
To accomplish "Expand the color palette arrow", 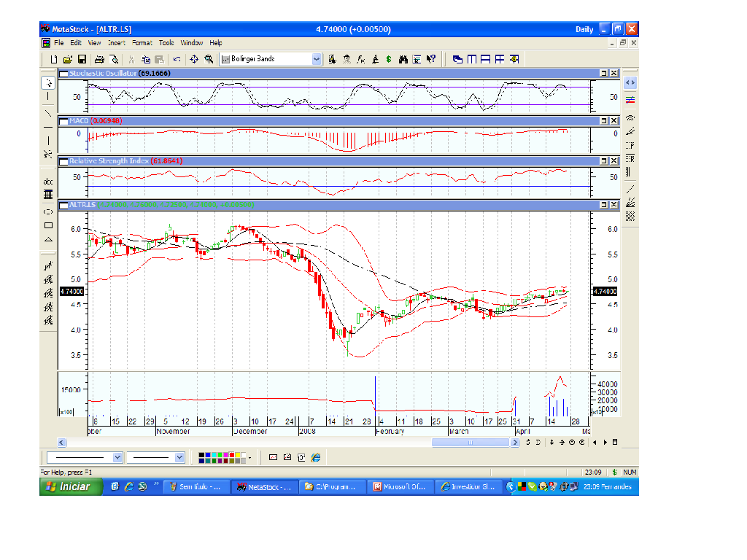I will point(250,458).
